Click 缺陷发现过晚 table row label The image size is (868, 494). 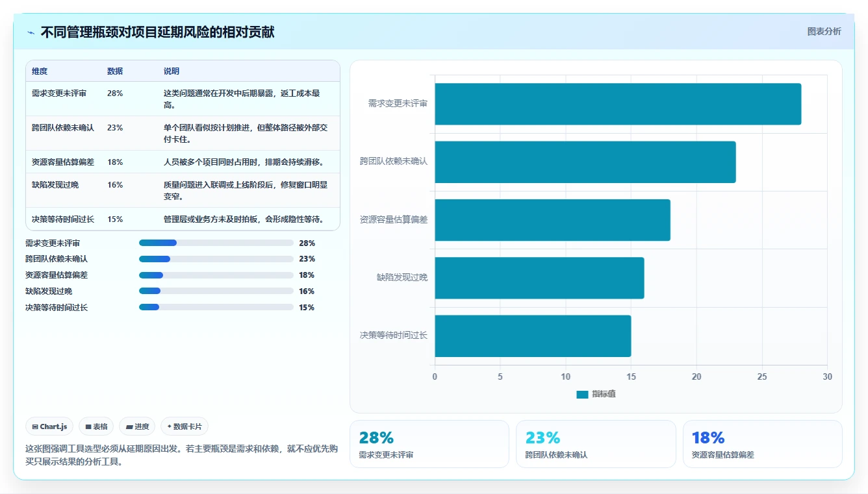[x=55, y=185]
